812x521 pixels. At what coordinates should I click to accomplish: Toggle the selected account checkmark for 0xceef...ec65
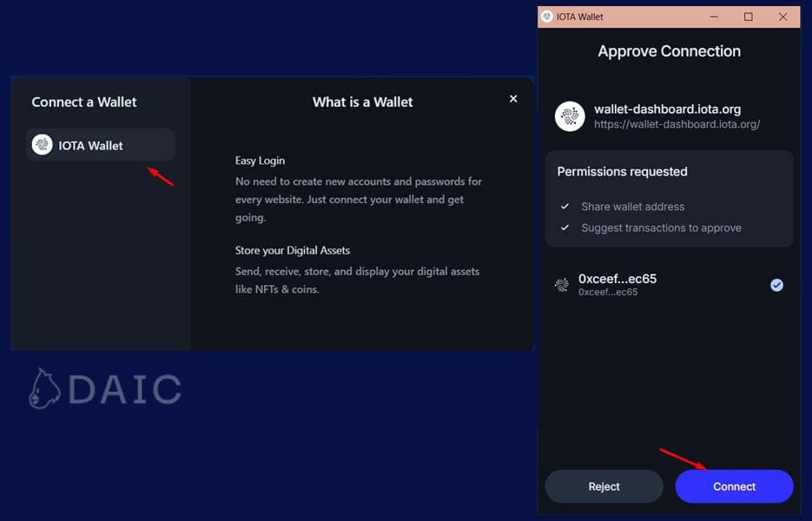coord(776,285)
